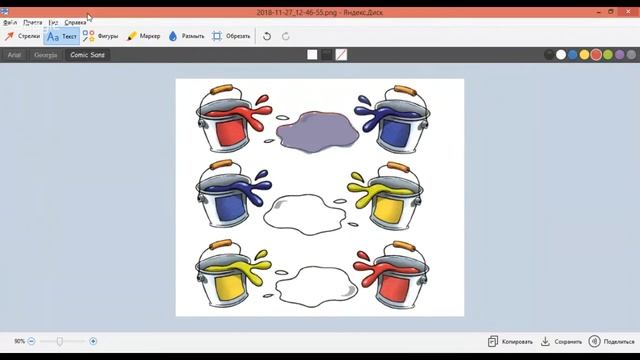Minimize the Яндекс.Диск editor window
This screenshot has width=640, height=360.
point(599,12)
